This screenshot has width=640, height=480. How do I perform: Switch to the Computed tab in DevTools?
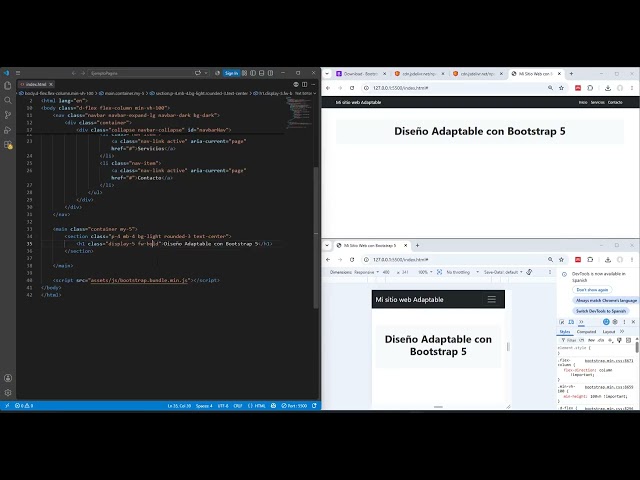587,331
